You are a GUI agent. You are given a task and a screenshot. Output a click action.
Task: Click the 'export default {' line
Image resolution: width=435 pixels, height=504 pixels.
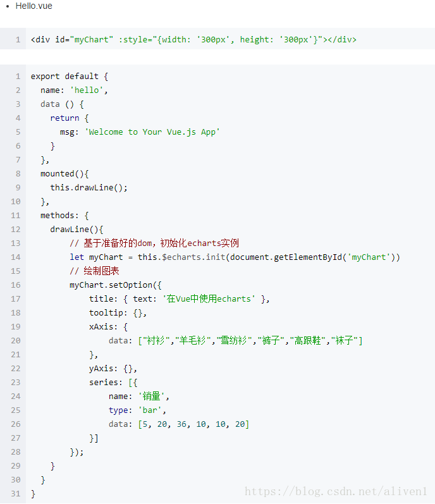pos(70,77)
